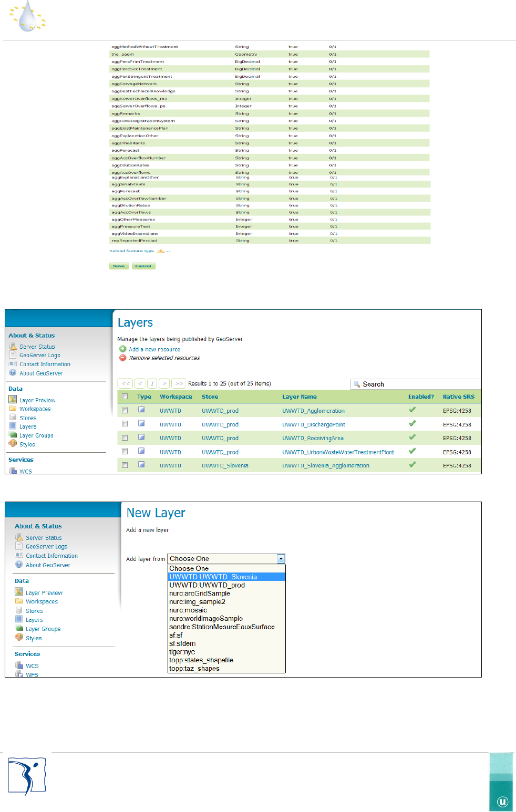Sort layers by Native SRS column header

coord(458,397)
